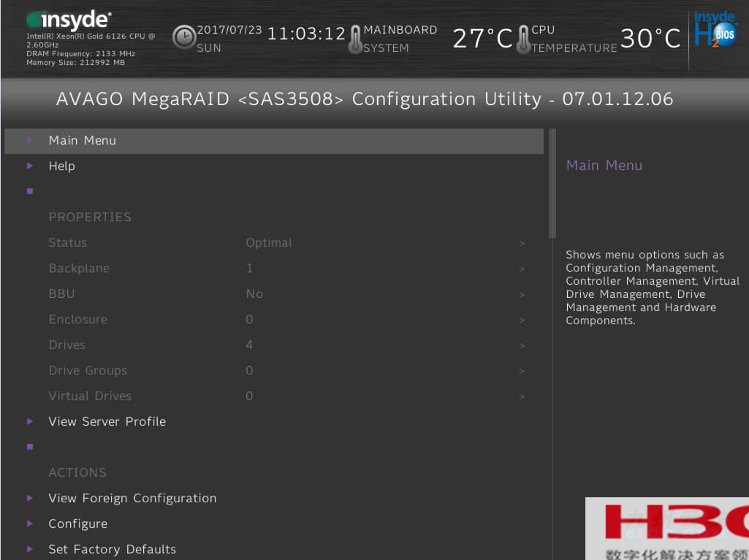
Task: Click the Backplane row label
Action: point(80,268)
